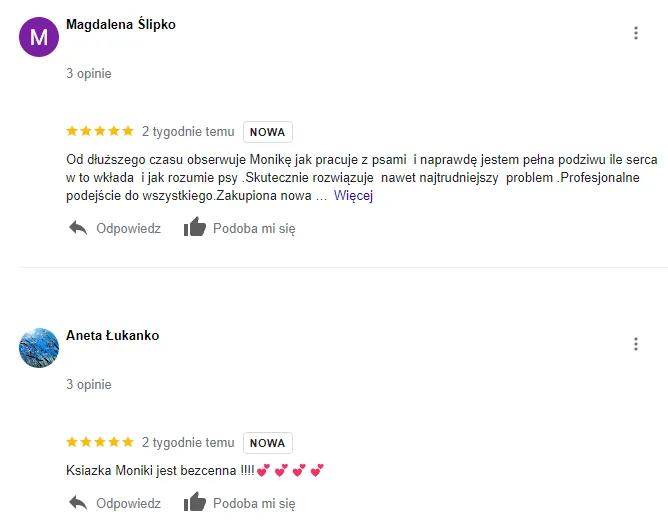Open options menu for Aneta Łukanko's review

(x=636, y=344)
